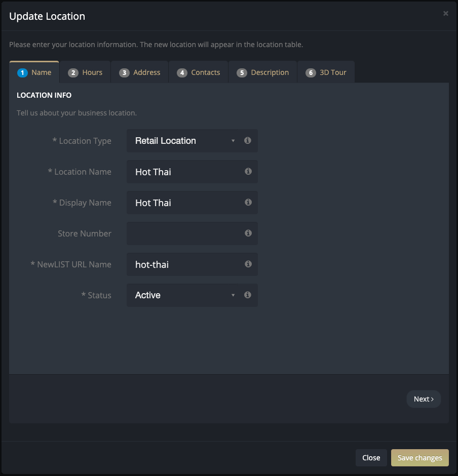458x476 pixels.
Task: Click into the hot-thai URL name field
Action: (185, 264)
